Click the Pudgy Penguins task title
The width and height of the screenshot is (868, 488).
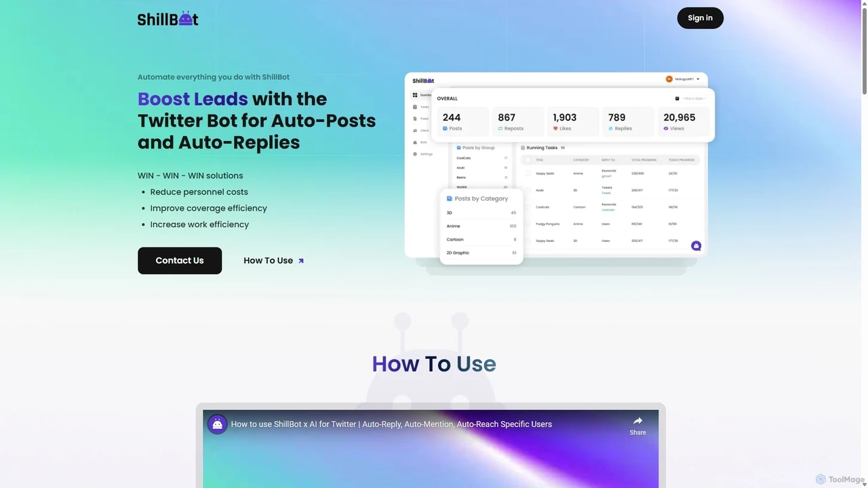click(x=548, y=224)
